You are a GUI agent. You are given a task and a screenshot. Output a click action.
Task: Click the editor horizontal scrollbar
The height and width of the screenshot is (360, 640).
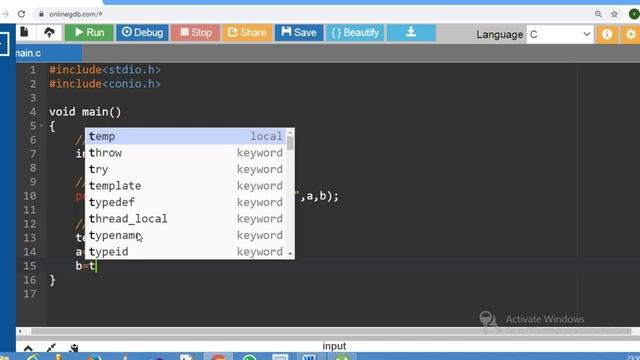pos(331,331)
